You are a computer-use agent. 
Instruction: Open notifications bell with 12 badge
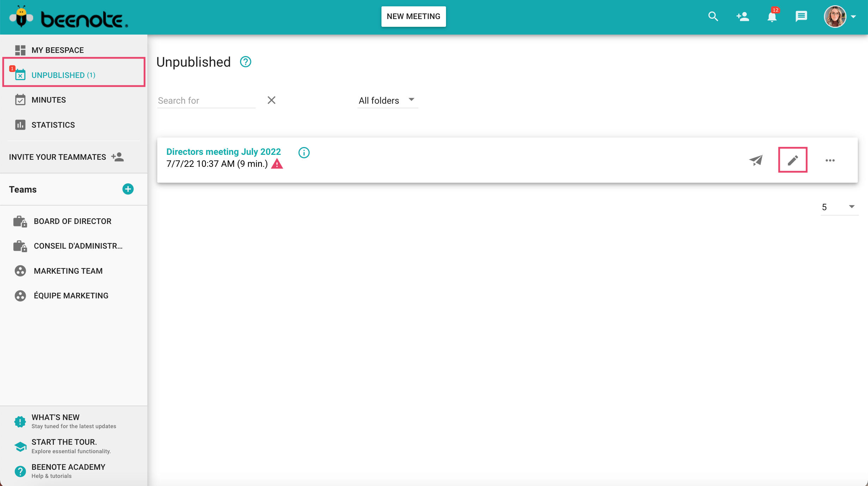click(772, 17)
